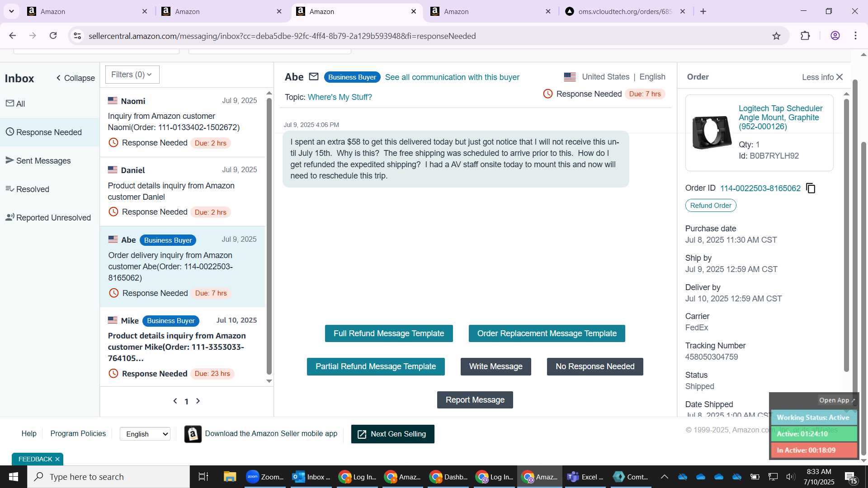Click Partial Refund Message Template button
This screenshot has width=868, height=488.
[376, 366]
